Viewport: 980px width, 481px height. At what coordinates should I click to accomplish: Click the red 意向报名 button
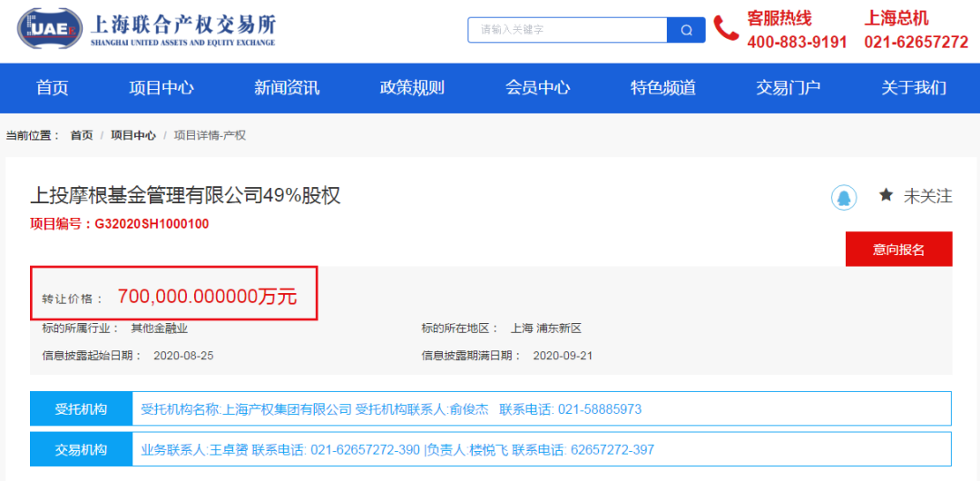point(898,249)
